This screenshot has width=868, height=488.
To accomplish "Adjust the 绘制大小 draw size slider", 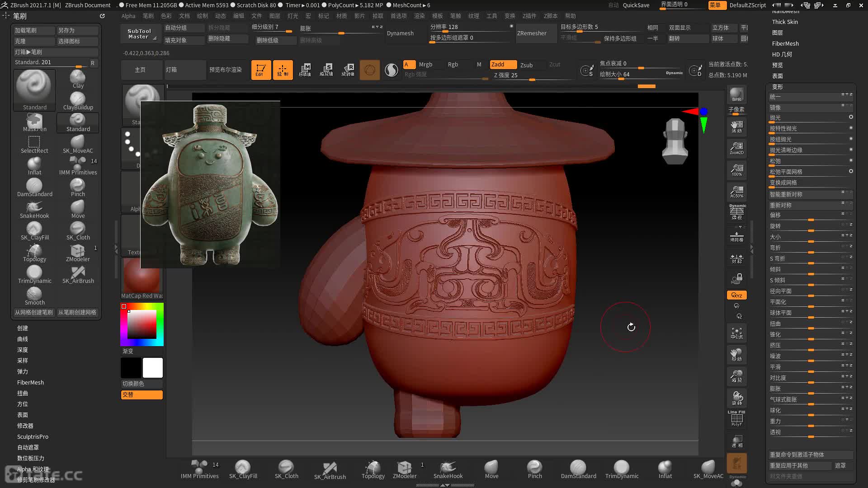I will click(641, 75).
